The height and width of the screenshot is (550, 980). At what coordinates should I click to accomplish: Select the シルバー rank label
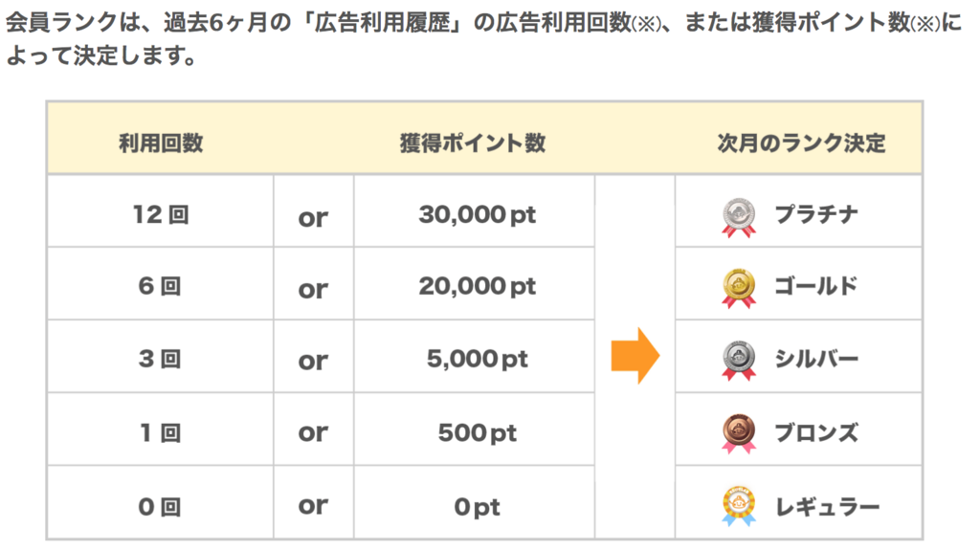pos(816,359)
